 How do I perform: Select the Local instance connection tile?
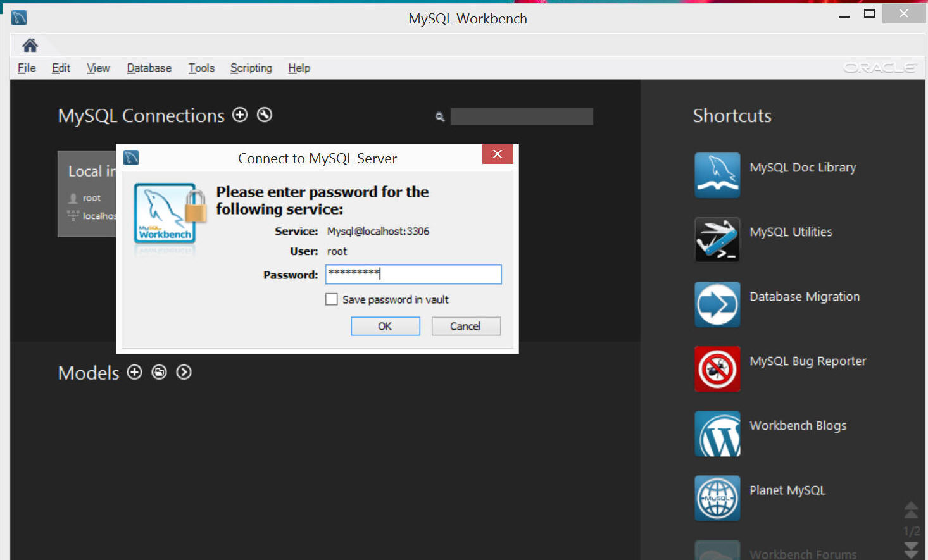click(87, 194)
